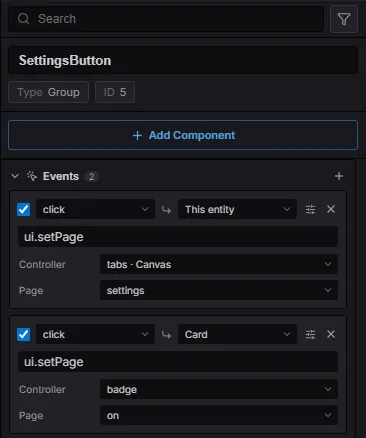The width and height of the screenshot is (366, 438).
Task: Edit the SettingsButton name field
Action: [x=183, y=60]
